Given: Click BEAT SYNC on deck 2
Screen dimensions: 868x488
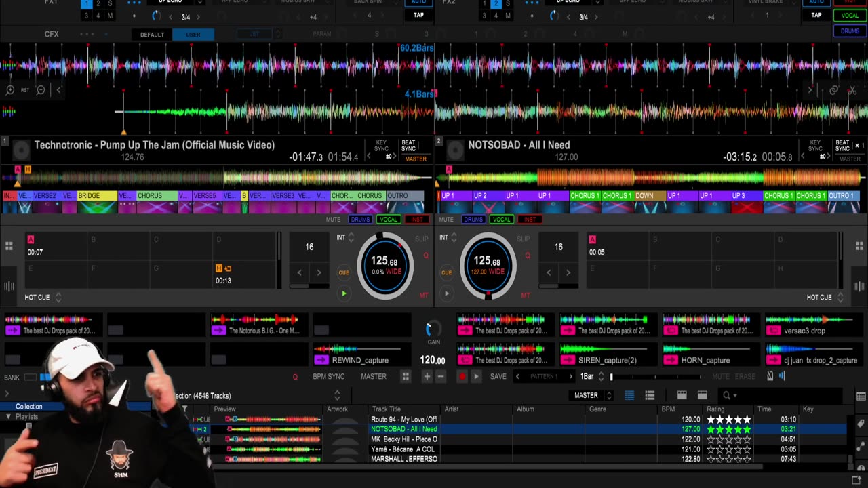Looking at the screenshot, I should click(x=842, y=145).
